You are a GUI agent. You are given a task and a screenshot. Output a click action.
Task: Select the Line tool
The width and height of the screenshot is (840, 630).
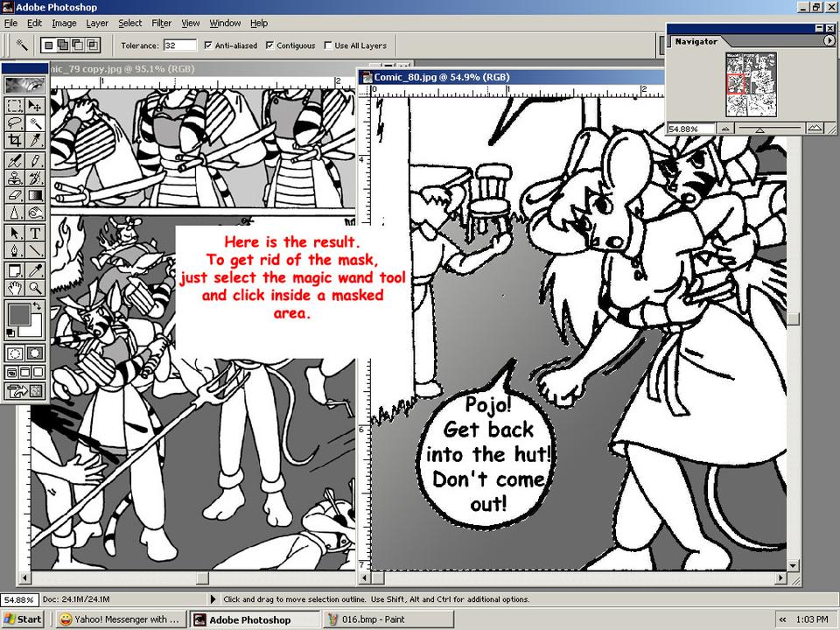pyautogui.click(x=35, y=251)
